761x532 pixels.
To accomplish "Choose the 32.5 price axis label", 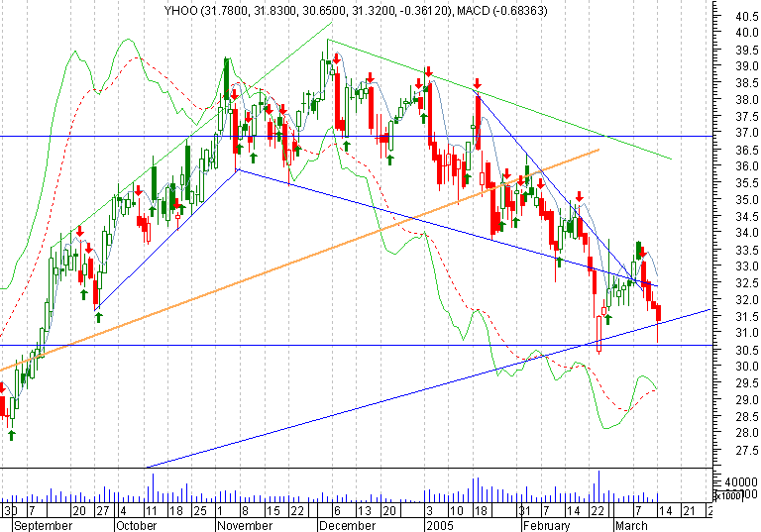I will coord(746,283).
